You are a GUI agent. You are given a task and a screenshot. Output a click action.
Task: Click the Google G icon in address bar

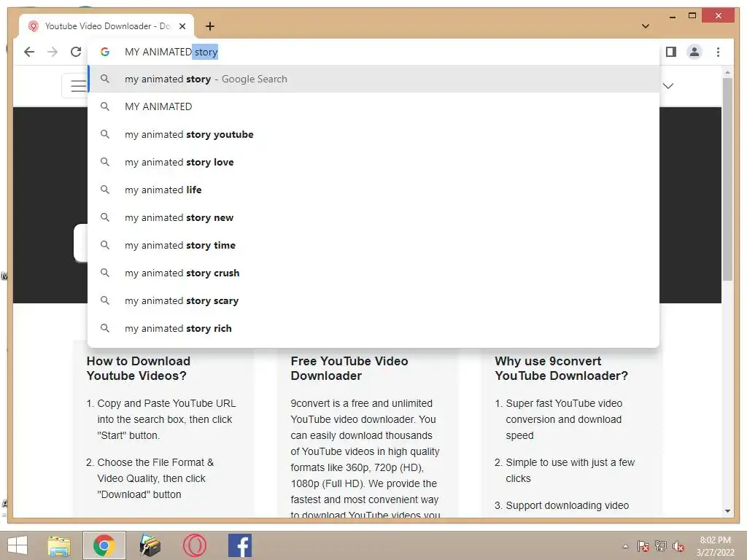click(x=105, y=52)
